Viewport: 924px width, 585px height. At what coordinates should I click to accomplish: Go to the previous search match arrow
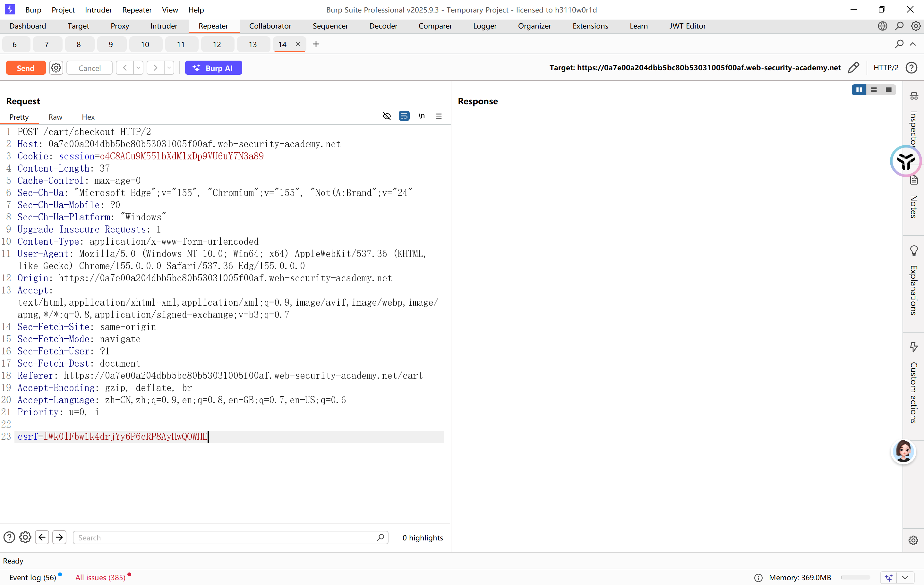click(x=42, y=538)
